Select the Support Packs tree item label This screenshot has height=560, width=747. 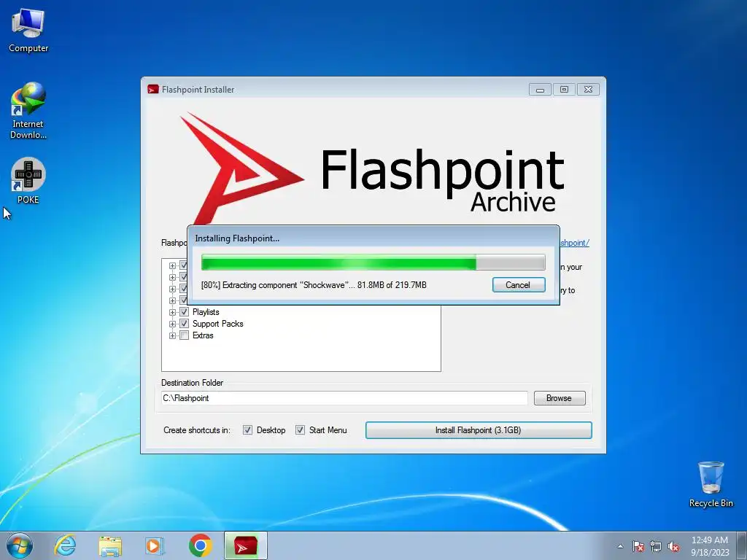pos(217,324)
